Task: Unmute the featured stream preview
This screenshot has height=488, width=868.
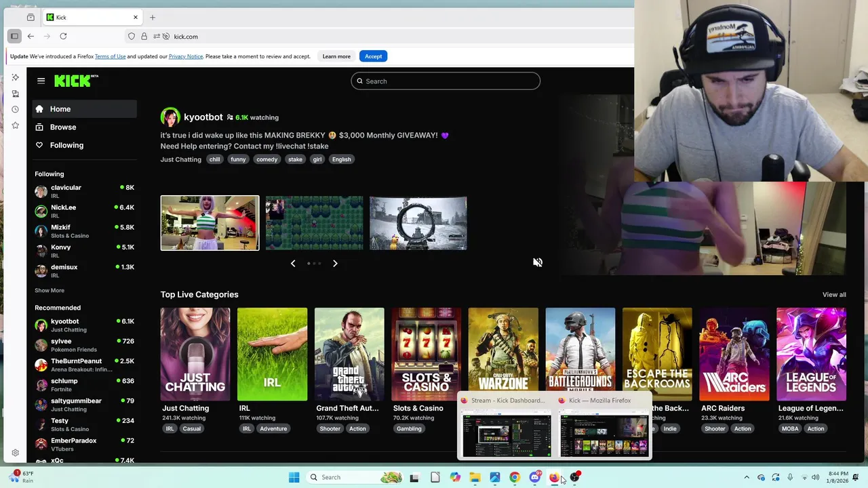Action: 537,262
